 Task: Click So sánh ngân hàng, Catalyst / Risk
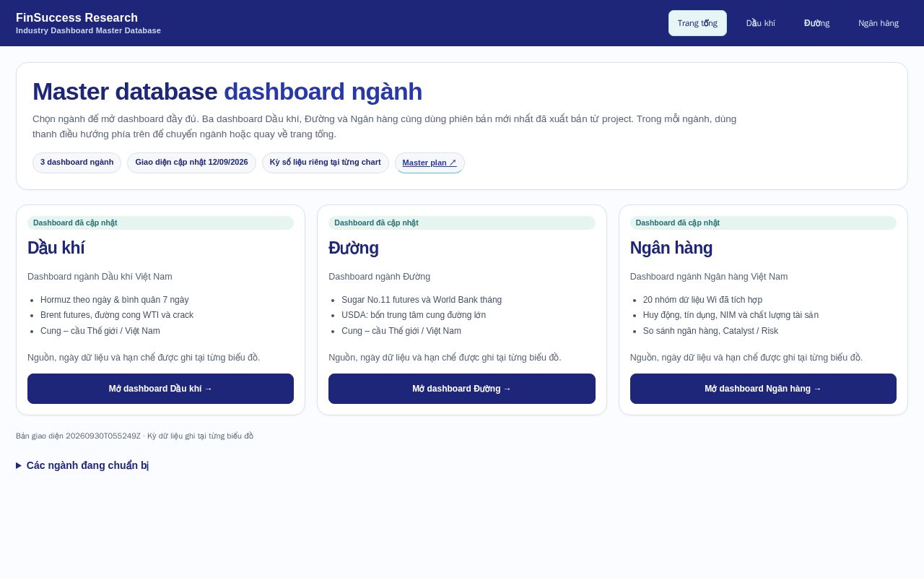click(x=710, y=331)
